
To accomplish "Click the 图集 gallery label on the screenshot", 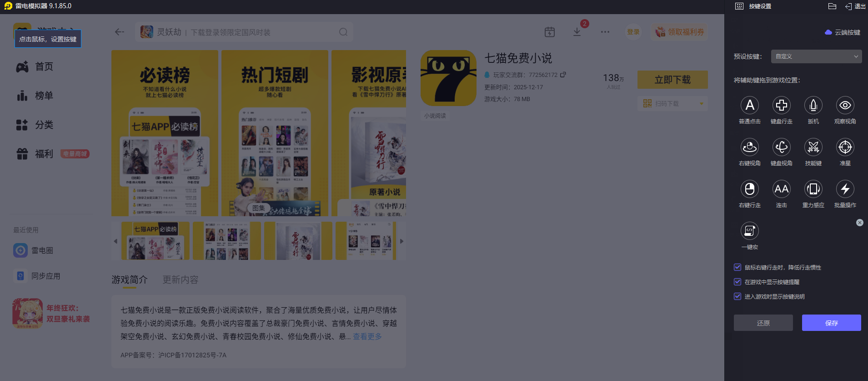I will tap(259, 208).
